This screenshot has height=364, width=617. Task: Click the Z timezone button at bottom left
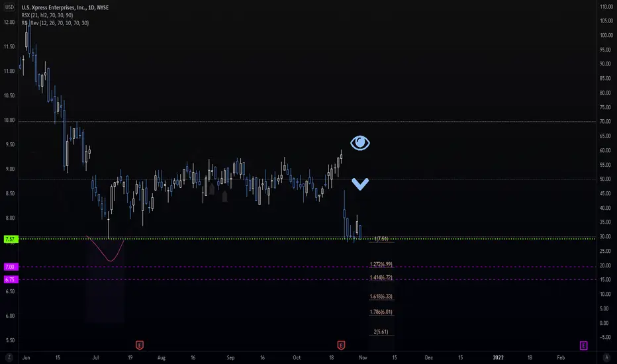[x=9, y=357]
